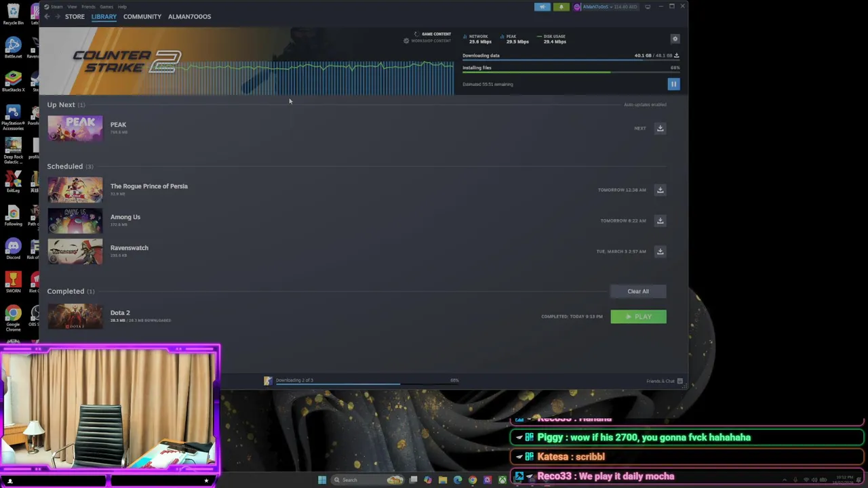Open the Among Us thumbnail
This screenshot has height=488, width=868.
75,221
